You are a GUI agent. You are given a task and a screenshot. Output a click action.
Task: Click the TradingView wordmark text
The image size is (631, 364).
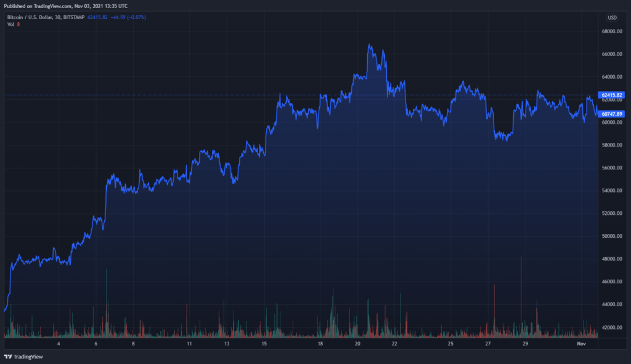pos(28,357)
